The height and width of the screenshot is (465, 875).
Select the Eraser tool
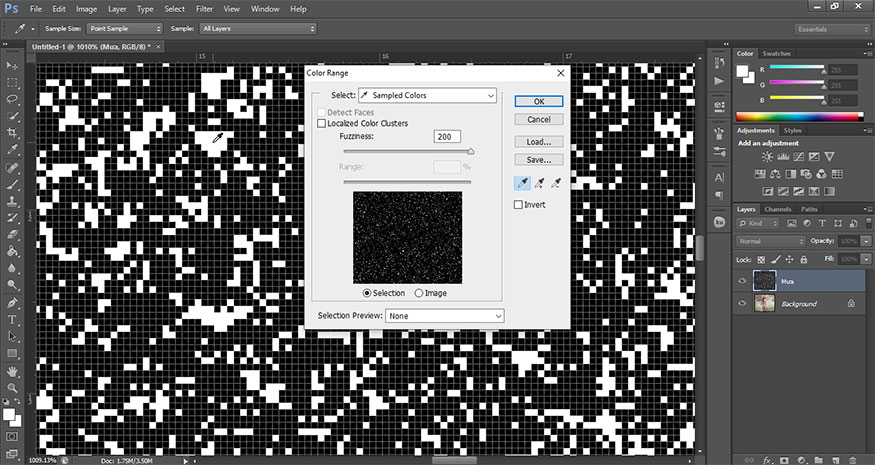point(12,234)
